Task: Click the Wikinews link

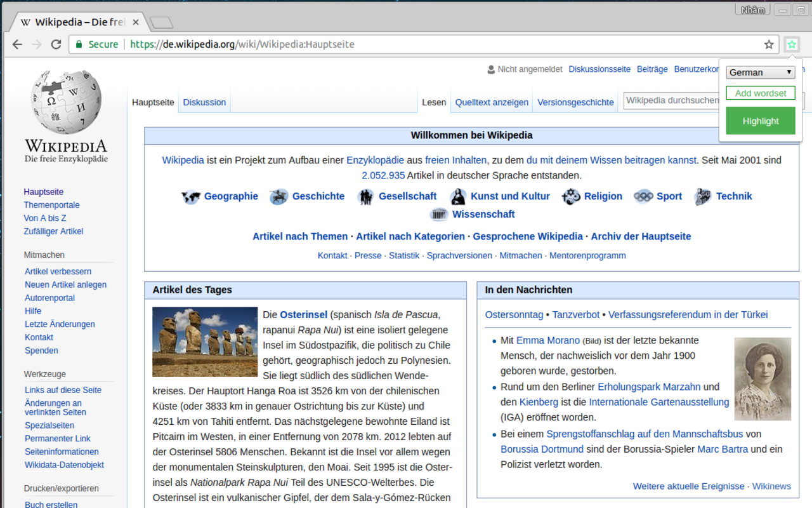Action: coord(771,486)
